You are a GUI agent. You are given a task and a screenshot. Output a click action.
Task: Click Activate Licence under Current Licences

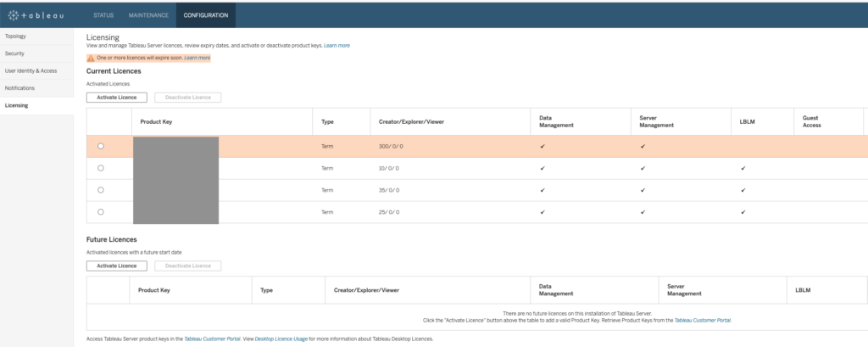point(117,97)
